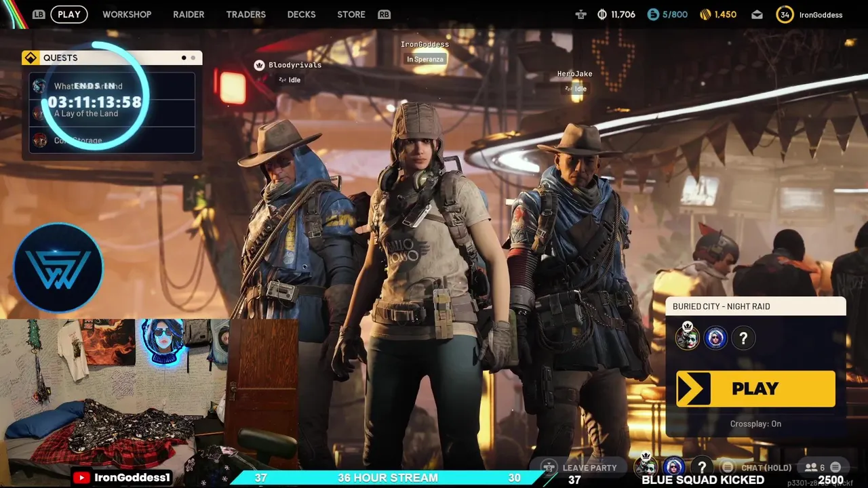Open the hamburger menu icon at bottom right
This screenshot has height=488, width=868.
point(835,468)
